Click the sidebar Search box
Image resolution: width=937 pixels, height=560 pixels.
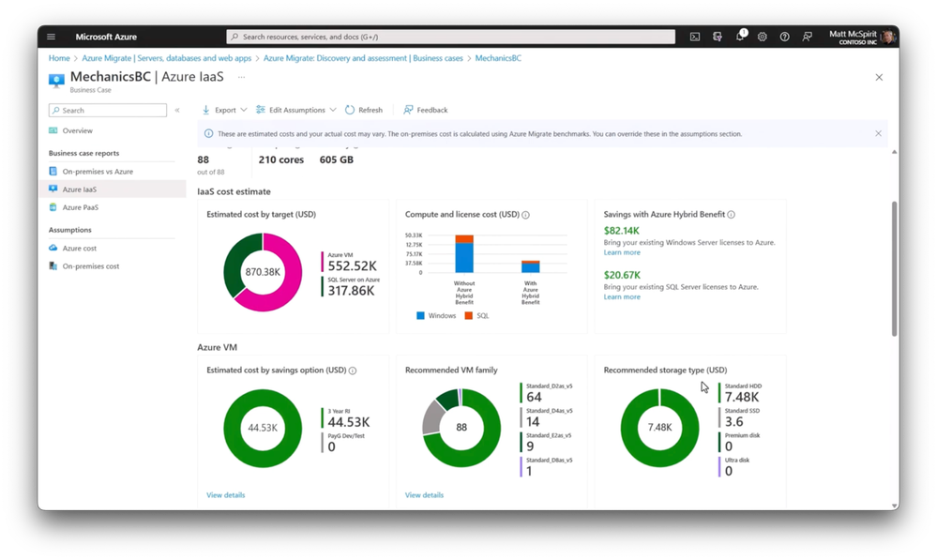pyautogui.click(x=108, y=110)
